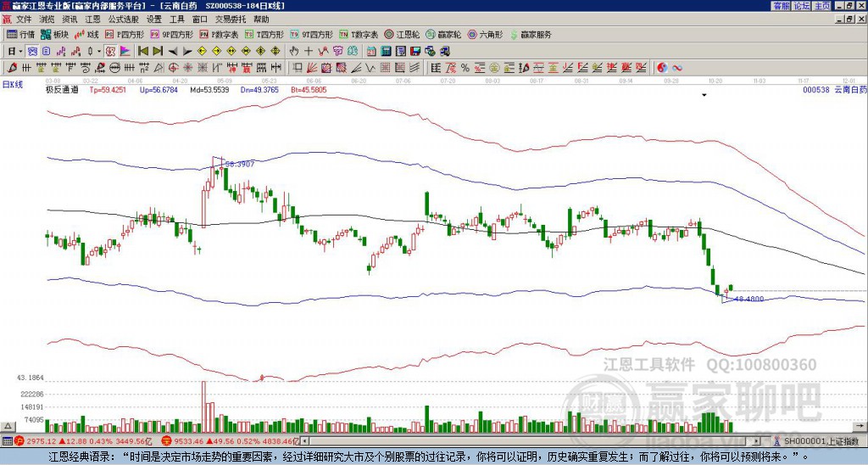Click the black right arrow icon
Screen dimensions: 868x465
click(187, 52)
